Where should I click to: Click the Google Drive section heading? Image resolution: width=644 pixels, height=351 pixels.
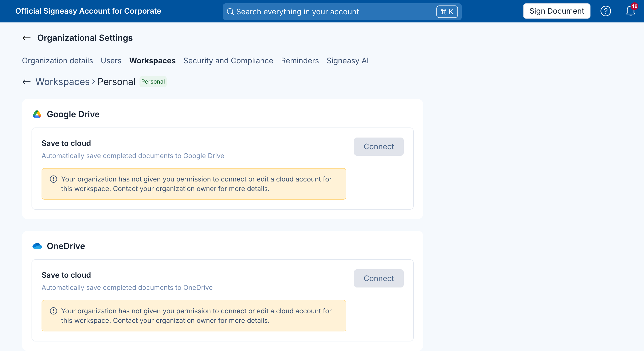click(73, 114)
